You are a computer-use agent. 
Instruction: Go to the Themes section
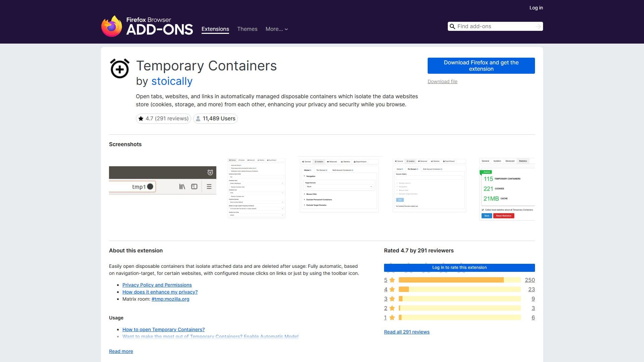point(247,29)
